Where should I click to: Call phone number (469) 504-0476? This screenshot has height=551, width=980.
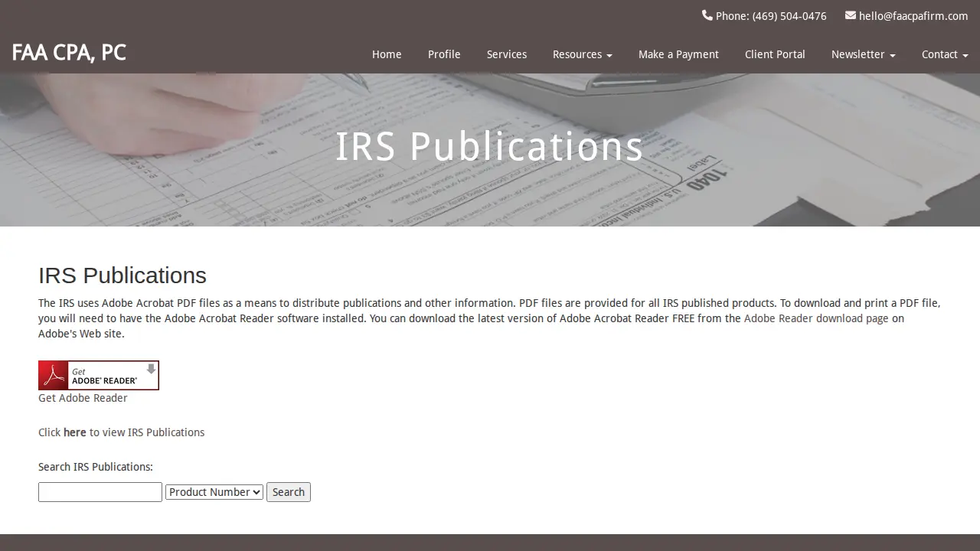[x=789, y=16]
